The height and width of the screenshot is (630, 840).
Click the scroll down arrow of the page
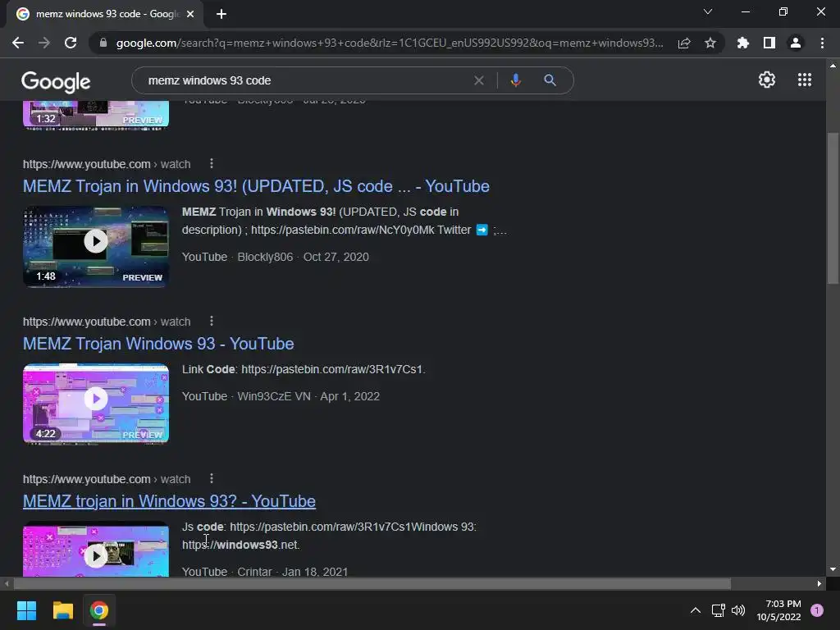(x=833, y=569)
